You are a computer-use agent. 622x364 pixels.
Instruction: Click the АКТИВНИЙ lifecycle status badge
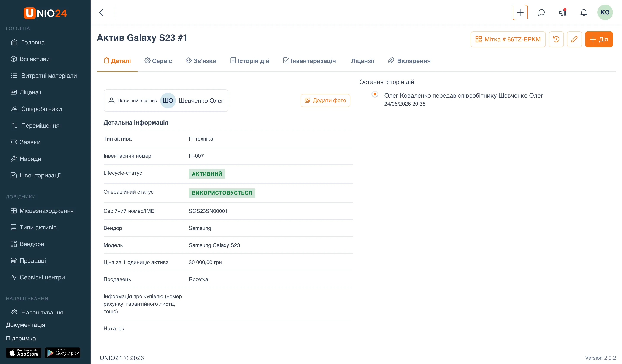point(207,174)
